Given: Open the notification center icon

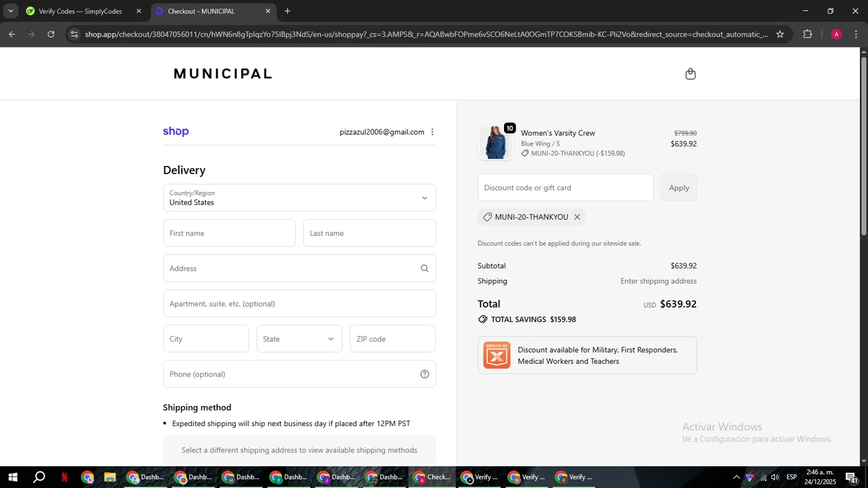Looking at the screenshot, I should point(852,478).
